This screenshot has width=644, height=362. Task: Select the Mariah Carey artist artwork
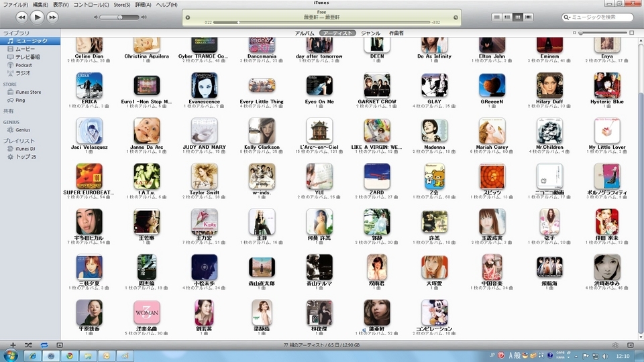pos(492,131)
